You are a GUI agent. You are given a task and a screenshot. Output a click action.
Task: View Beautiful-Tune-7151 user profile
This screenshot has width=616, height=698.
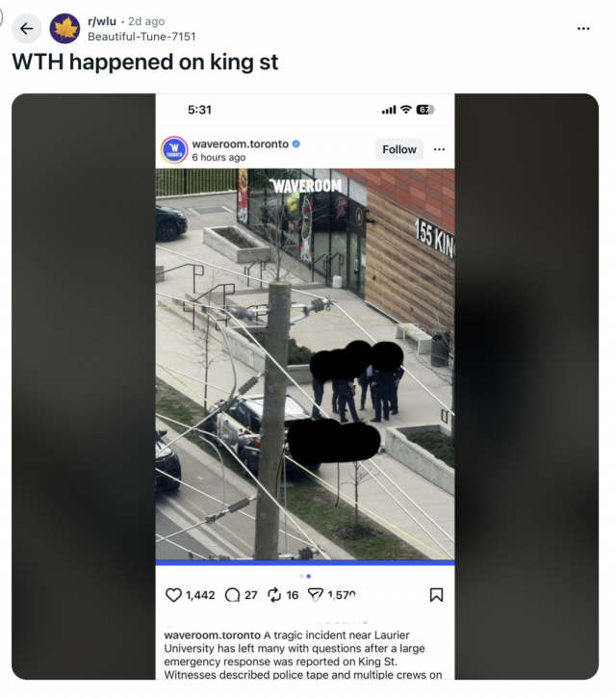(141, 37)
